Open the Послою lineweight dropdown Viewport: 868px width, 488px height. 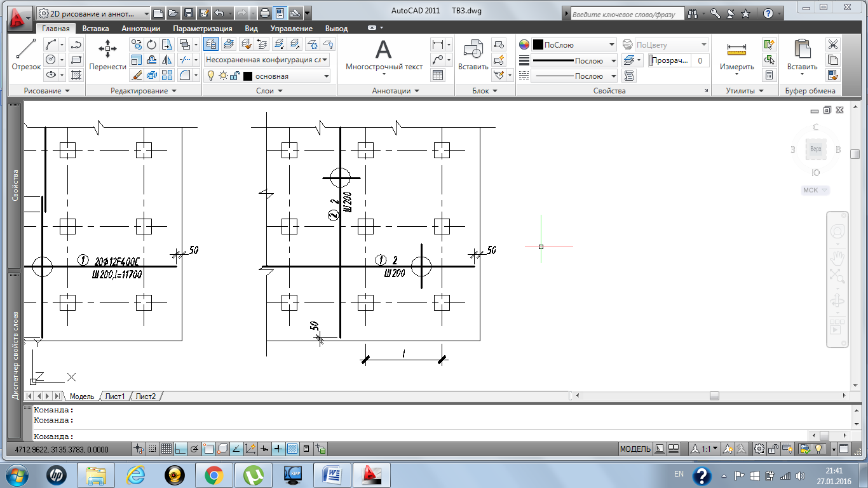click(574, 60)
